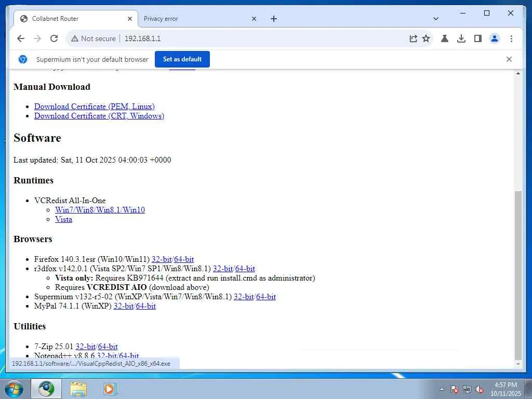Open the experiments flask icon

click(x=445, y=38)
